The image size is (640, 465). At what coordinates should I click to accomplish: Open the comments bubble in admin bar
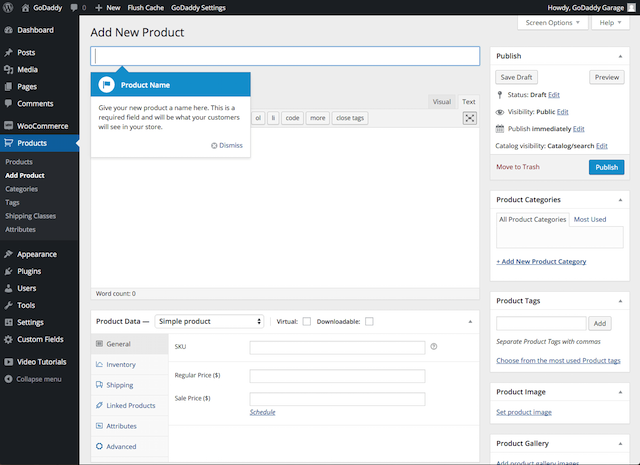coord(74,7)
